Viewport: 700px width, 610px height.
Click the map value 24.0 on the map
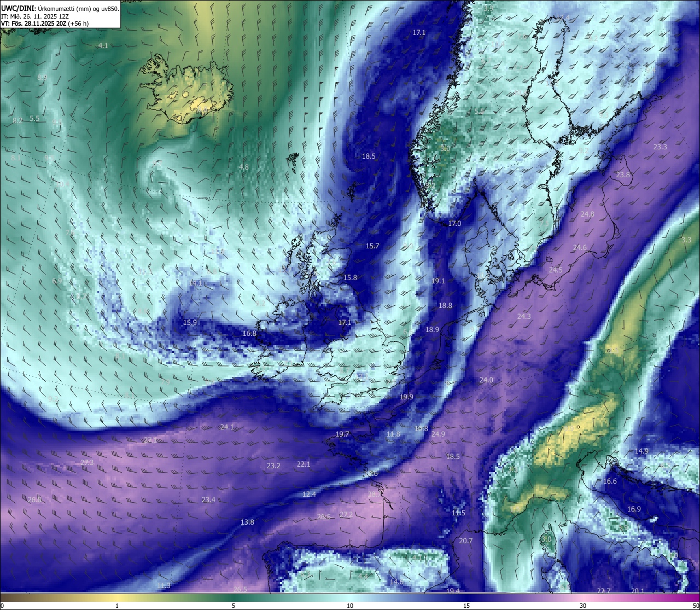pos(486,380)
